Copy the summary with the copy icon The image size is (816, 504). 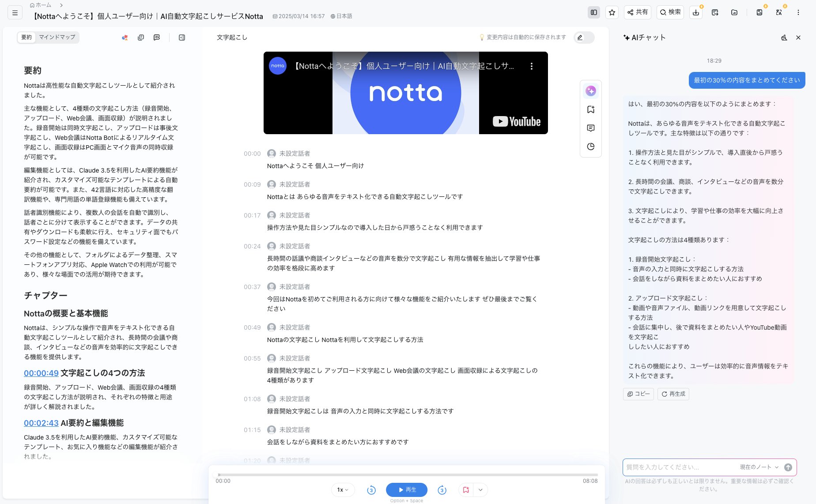point(141,38)
